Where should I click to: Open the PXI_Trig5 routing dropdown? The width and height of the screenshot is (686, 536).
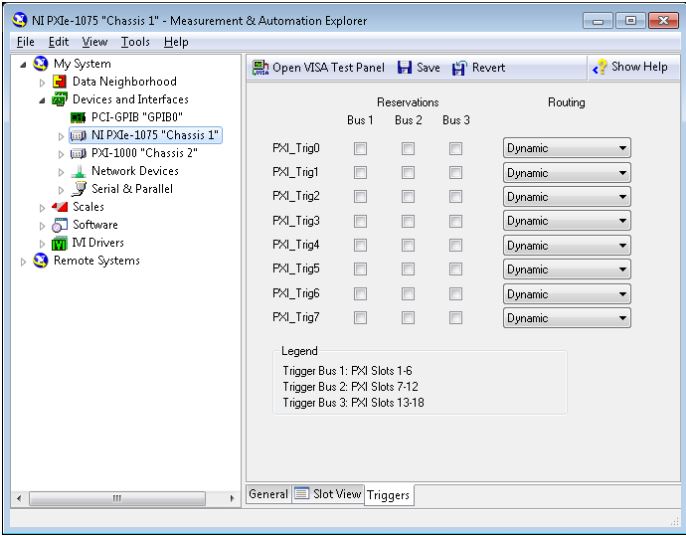[x=567, y=270]
